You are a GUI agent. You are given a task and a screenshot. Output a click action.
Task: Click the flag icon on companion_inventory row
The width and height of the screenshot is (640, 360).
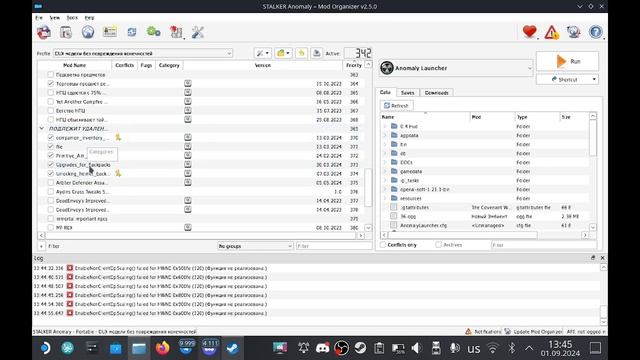pyautogui.click(x=118, y=138)
